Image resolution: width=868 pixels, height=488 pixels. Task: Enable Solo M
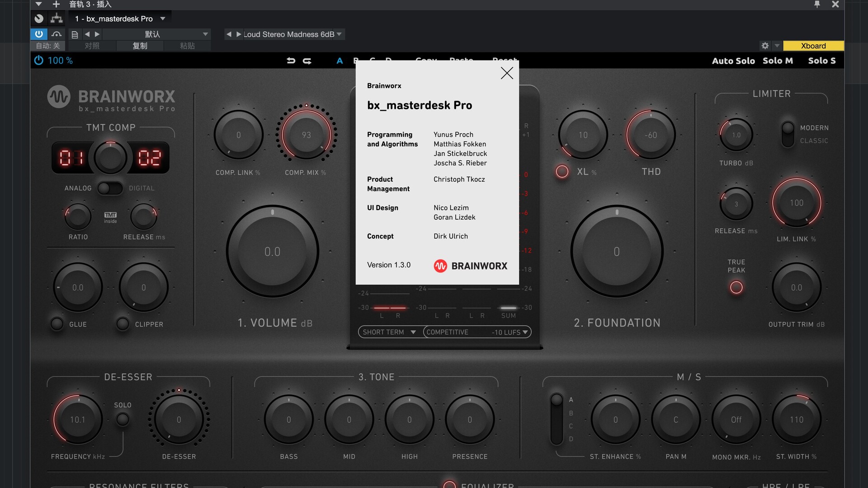click(778, 61)
